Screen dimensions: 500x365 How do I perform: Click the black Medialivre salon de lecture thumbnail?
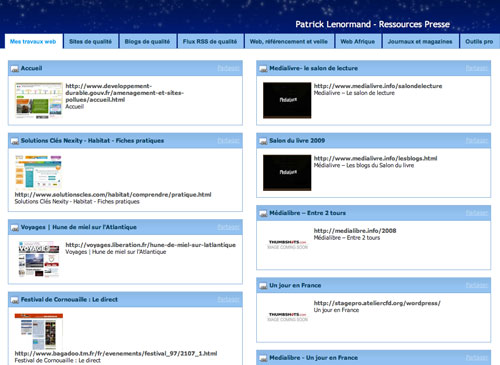[x=287, y=100]
